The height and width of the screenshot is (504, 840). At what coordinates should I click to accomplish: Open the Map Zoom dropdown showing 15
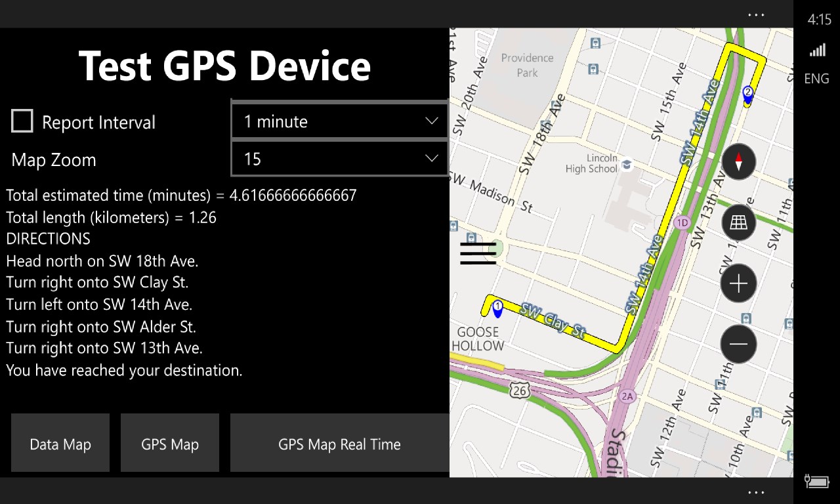coord(339,158)
